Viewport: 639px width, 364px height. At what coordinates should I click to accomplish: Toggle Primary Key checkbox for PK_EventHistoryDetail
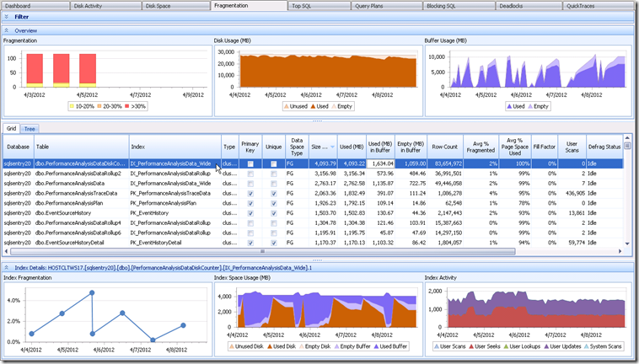250,243
